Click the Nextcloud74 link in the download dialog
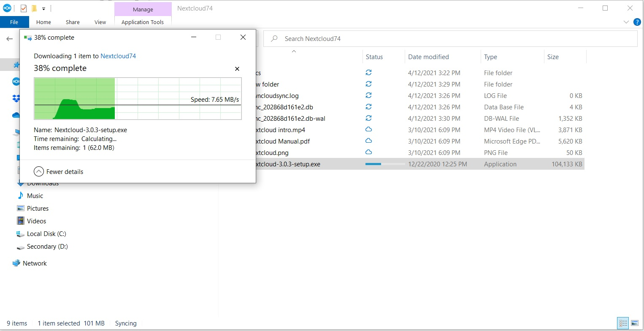 click(x=118, y=56)
